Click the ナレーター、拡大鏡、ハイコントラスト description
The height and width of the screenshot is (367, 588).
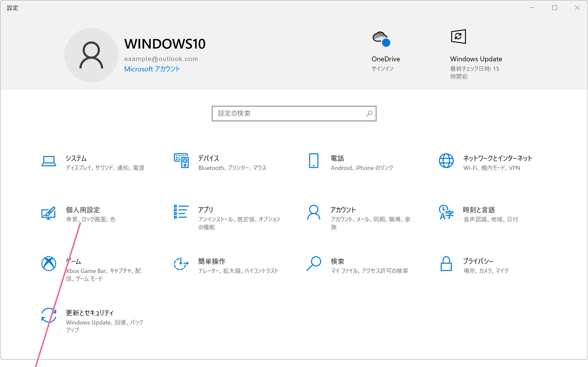point(239,271)
